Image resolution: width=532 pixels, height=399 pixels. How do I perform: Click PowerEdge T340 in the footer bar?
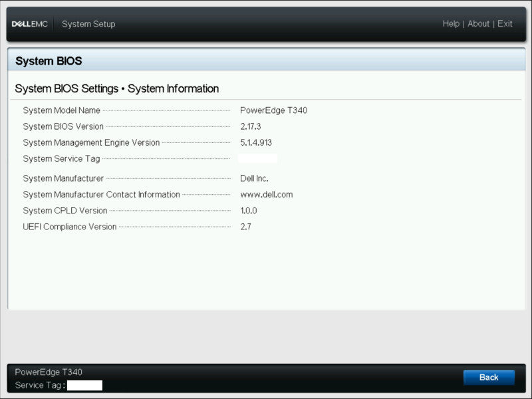(x=49, y=372)
